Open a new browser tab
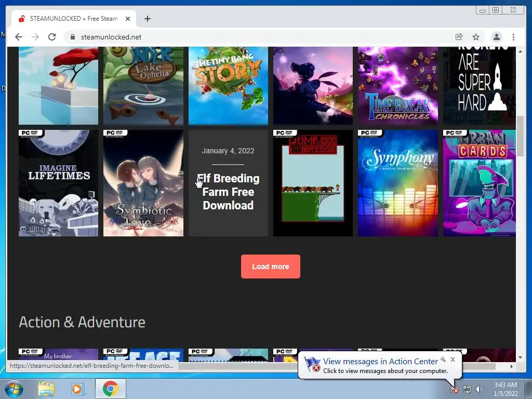The height and width of the screenshot is (399, 532). click(x=147, y=19)
